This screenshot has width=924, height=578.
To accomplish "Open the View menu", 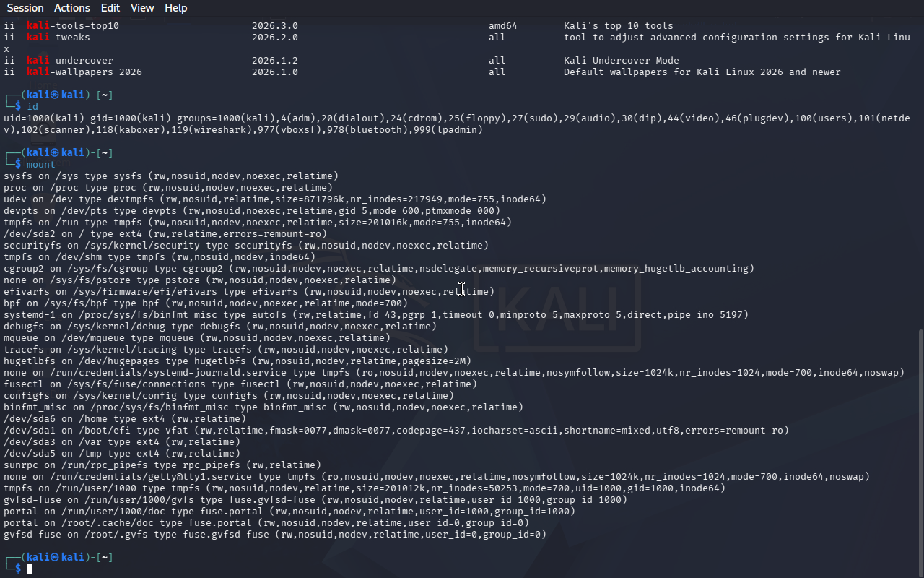I will [x=142, y=8].
